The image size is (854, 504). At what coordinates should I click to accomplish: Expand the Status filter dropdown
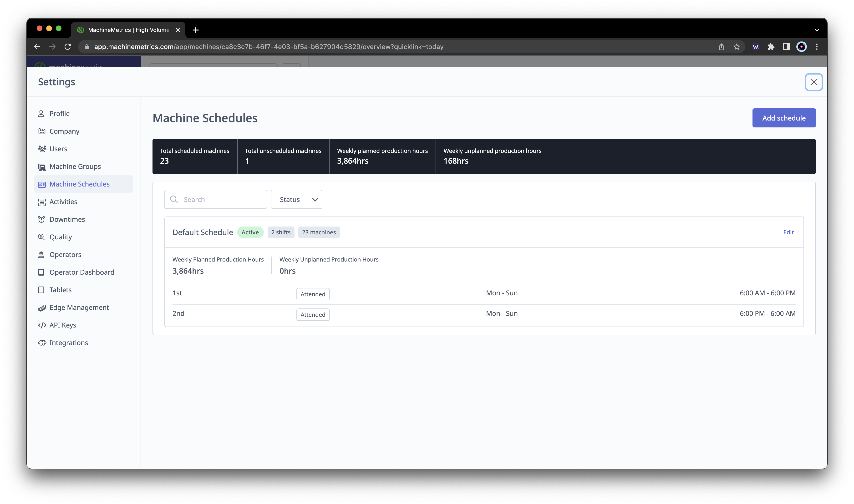coord(297,199)
